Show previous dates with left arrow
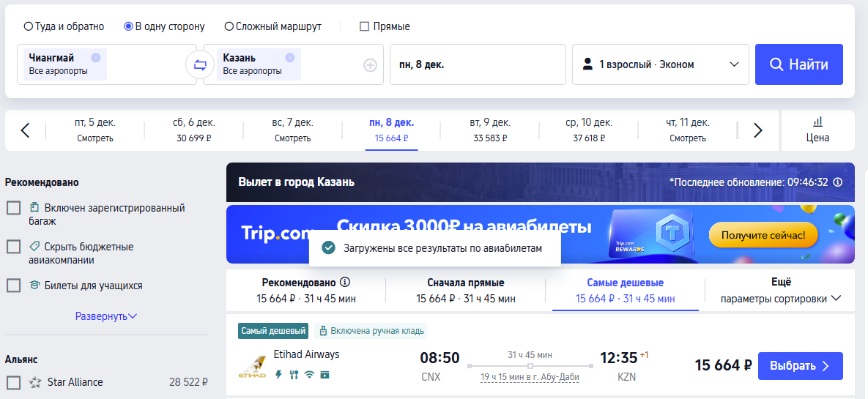The width and height of the screenshot is (868, 399). (25, 130)
